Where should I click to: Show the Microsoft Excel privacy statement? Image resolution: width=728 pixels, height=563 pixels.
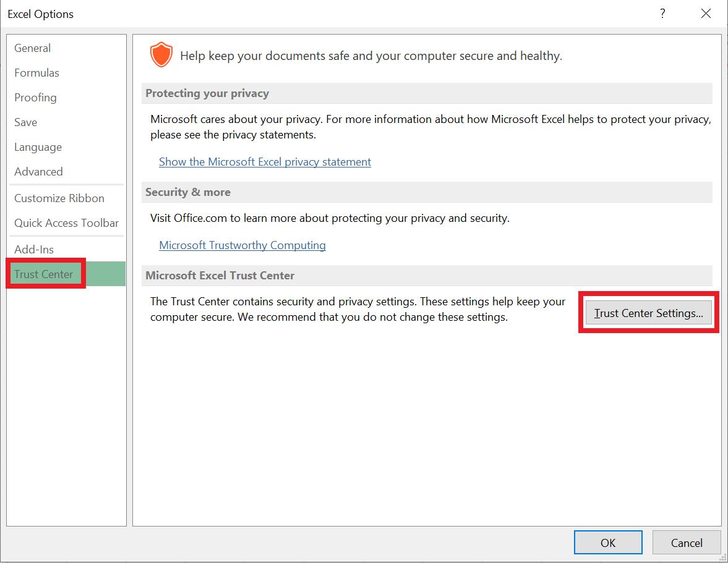(265, 161)
